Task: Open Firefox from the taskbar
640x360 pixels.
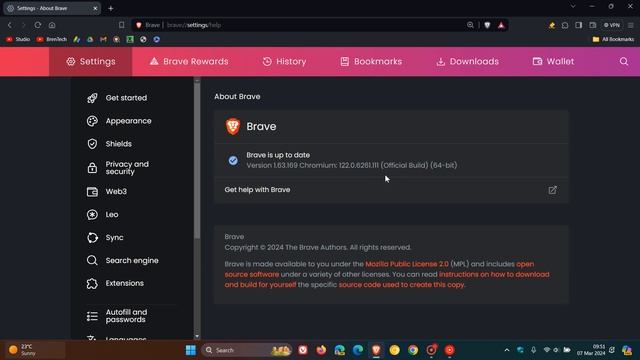Action: click(x=321, y=350)
